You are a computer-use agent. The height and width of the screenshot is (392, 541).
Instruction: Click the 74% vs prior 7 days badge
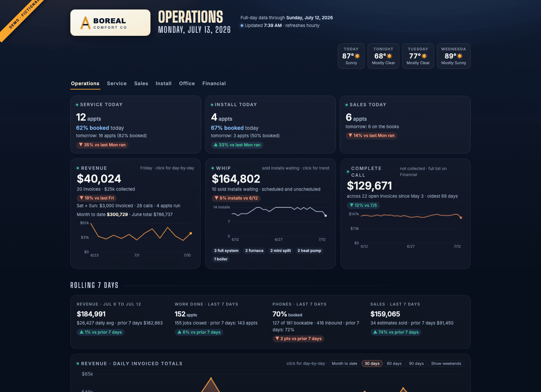[396, 332]
